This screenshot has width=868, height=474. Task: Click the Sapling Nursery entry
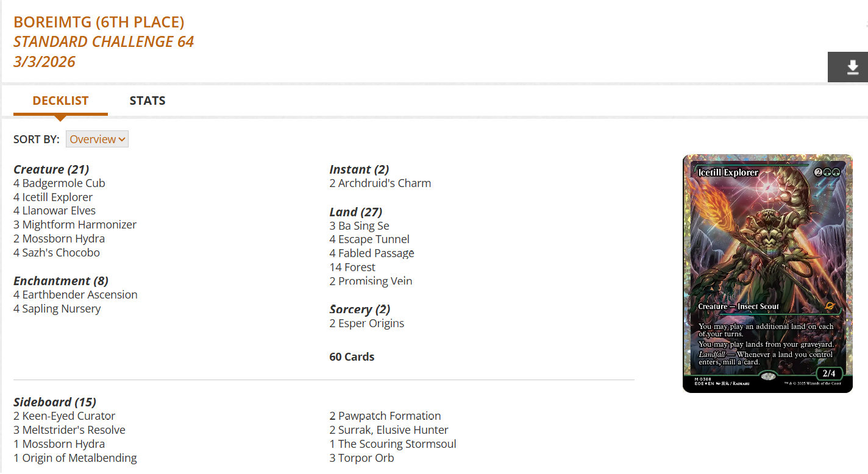click(x=62, y=308)
